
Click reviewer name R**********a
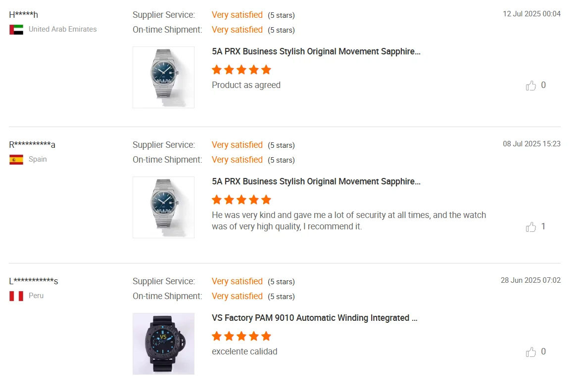(32, 145)
